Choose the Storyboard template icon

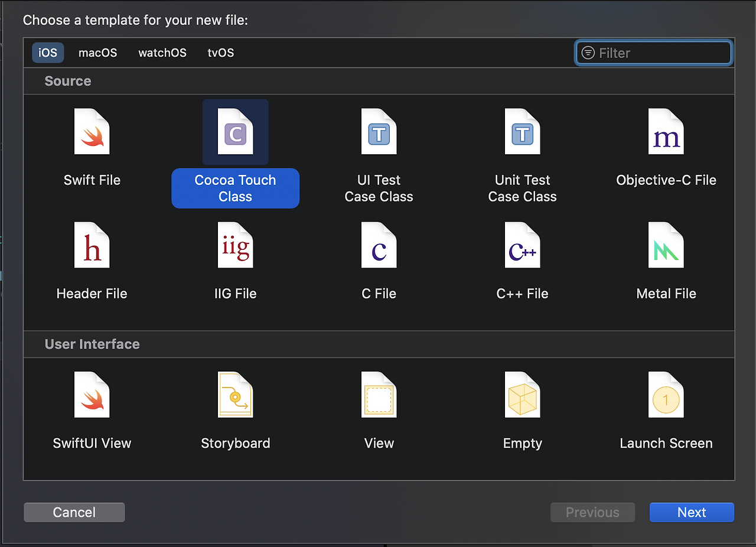point(235,395)
